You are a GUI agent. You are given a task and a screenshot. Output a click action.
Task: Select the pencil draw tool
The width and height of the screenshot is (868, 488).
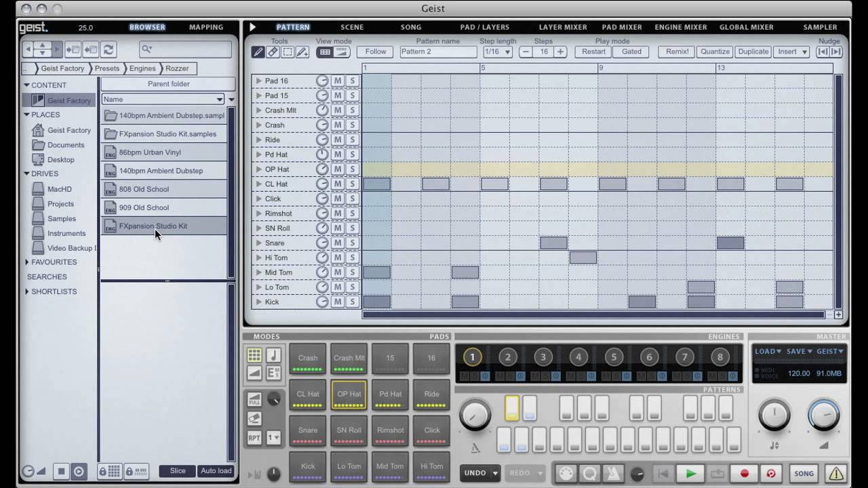[x=258, y=52]
